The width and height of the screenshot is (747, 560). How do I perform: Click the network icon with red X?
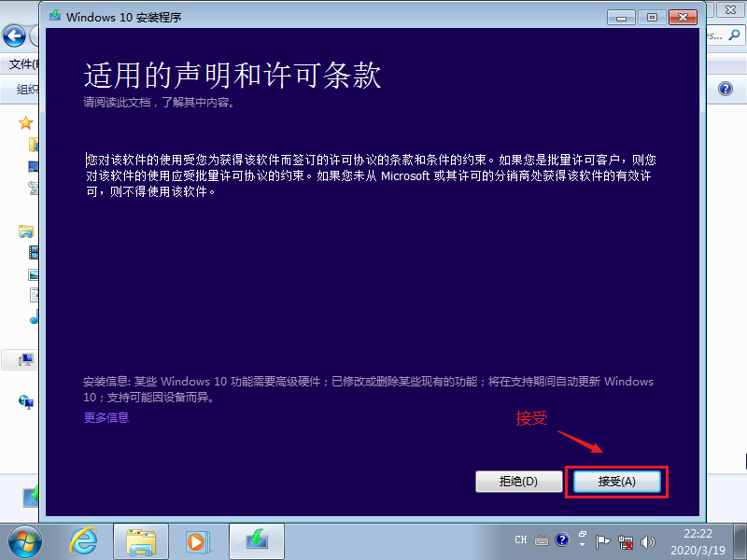[x=627, y=540]
